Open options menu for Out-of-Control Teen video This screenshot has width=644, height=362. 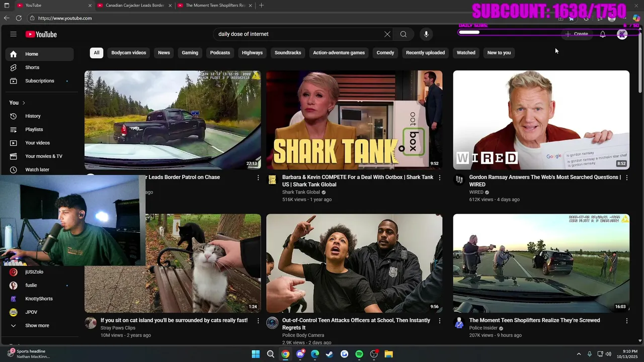click(440, 321)
